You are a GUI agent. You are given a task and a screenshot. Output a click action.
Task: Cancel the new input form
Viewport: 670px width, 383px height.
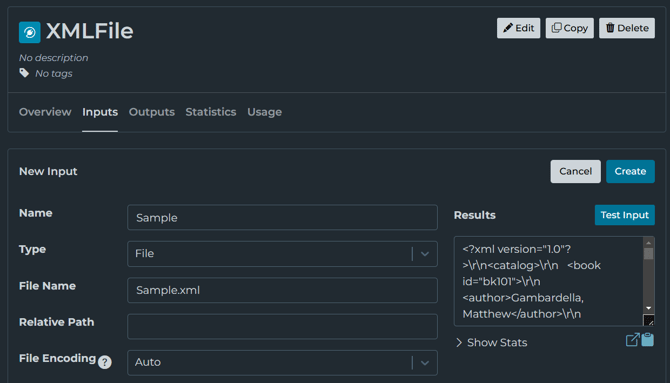coord(576,171)
